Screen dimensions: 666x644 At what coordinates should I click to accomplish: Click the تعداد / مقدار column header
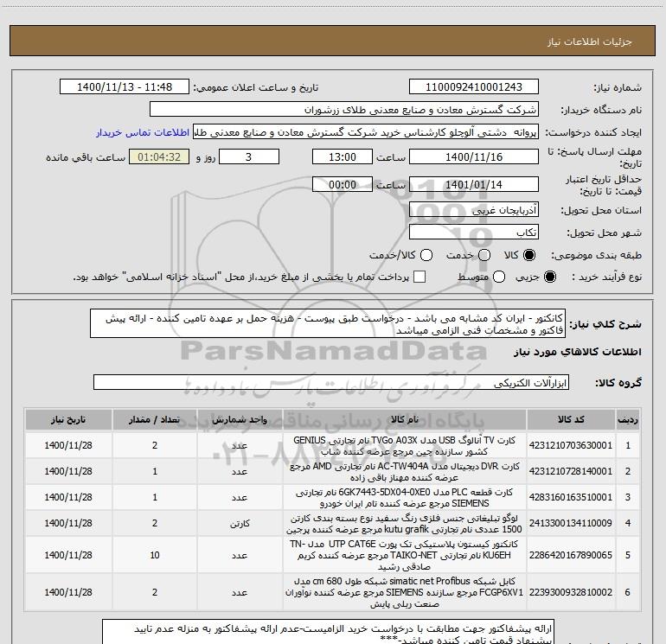click(x=155, y=419)
